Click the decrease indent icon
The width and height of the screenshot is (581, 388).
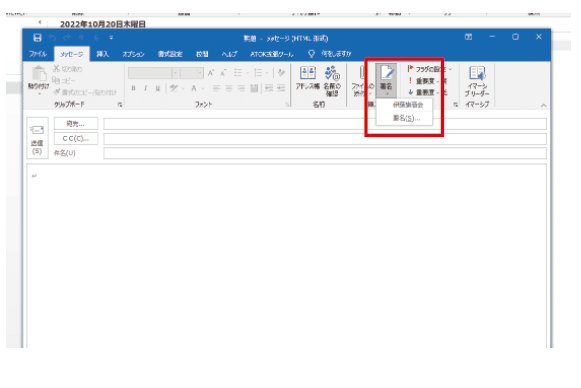(x=269, y=88)
